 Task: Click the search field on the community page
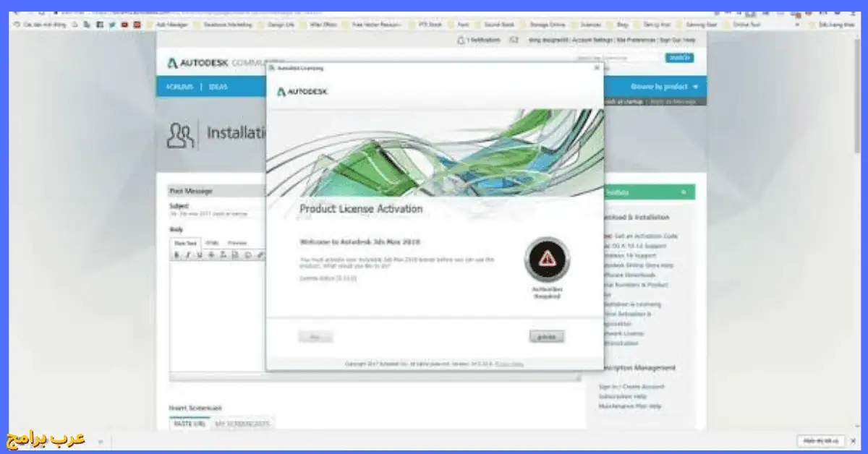[x=617, y=58]
